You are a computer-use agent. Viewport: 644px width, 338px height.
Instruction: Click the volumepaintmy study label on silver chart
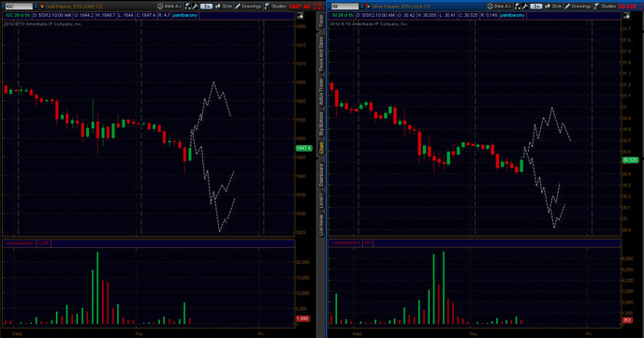345,243
